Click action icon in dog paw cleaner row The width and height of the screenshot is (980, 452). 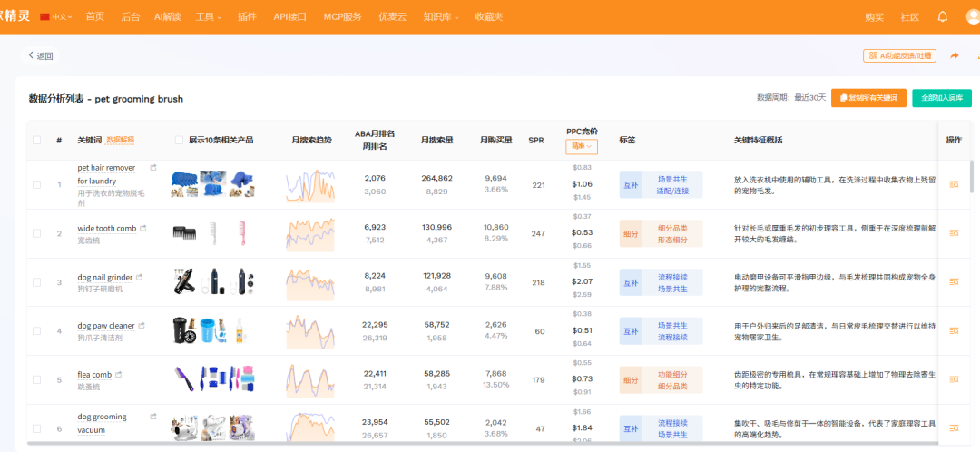click(x=954, y=330)
